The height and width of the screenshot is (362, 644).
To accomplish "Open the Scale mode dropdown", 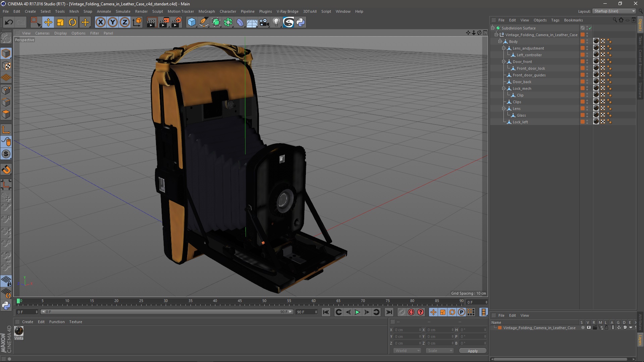I will click(440, 351).
